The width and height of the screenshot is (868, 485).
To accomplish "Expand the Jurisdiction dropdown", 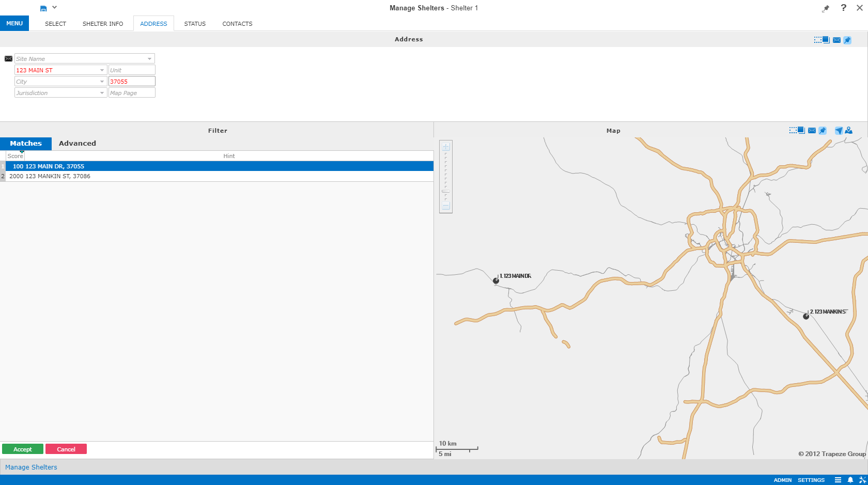I will (x=102, y=93).
